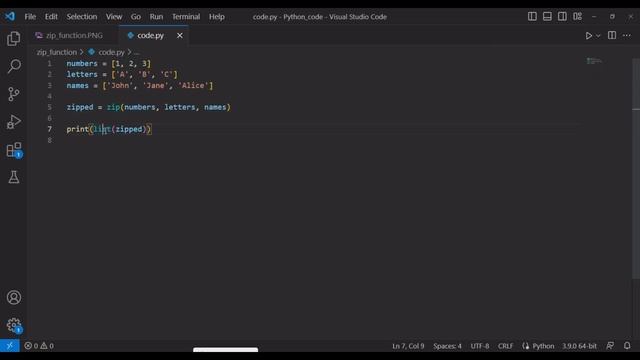
Task: Click the 'Alice' string on line 3
Action: click(193, 85)
